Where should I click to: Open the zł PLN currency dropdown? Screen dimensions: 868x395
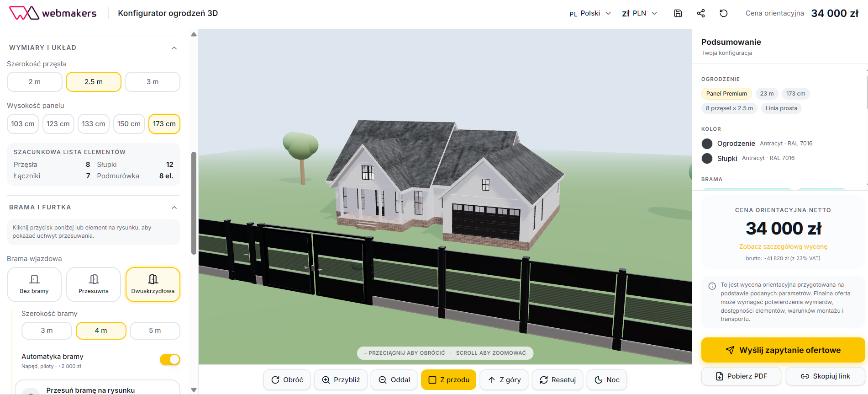(x=640, y=13)
